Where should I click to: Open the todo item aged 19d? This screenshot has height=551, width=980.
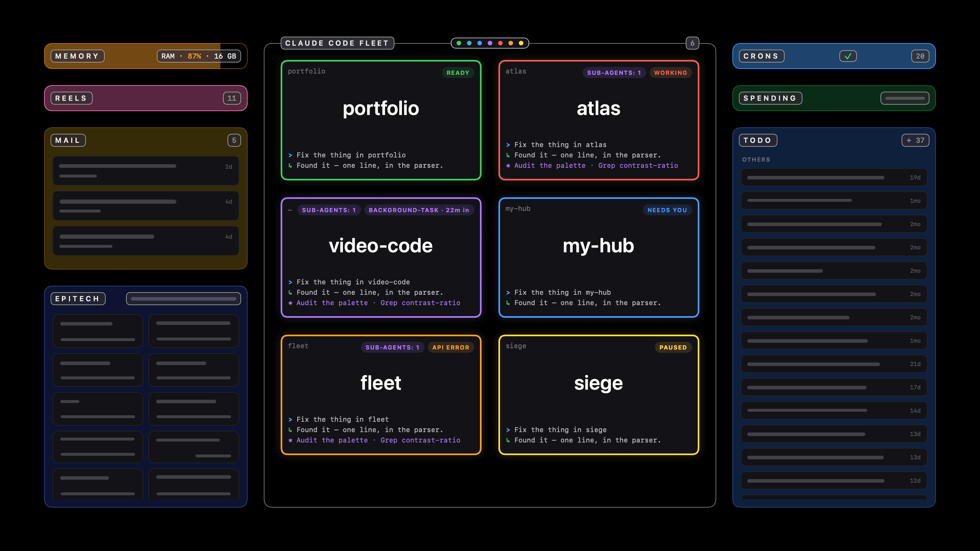point(834,178)
